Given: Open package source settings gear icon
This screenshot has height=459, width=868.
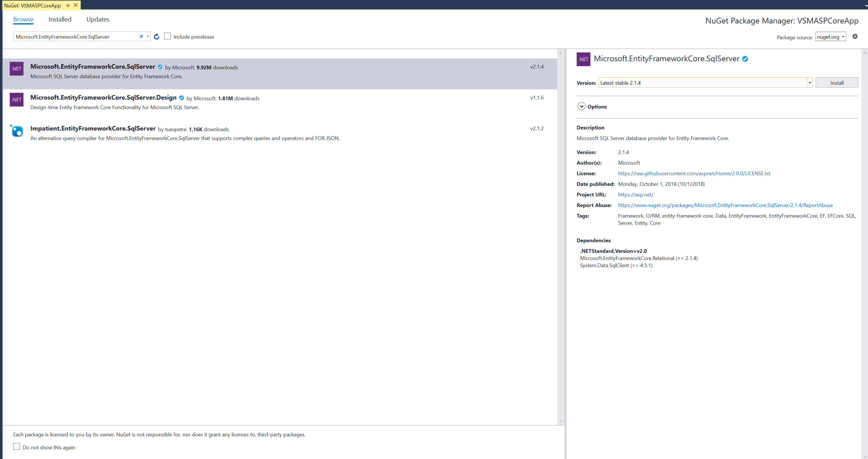Looking at the screenshot, I should pyautogui.click(x=855, y=36).
